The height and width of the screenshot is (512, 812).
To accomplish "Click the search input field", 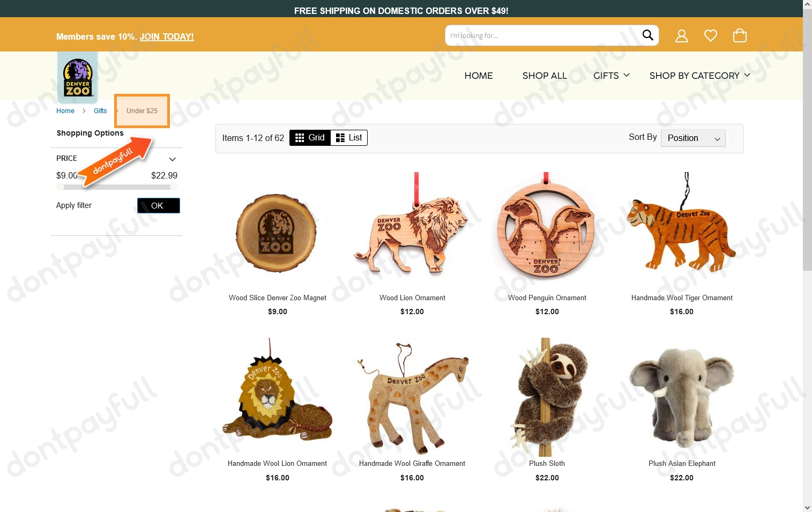I will [x=542, y=35].
